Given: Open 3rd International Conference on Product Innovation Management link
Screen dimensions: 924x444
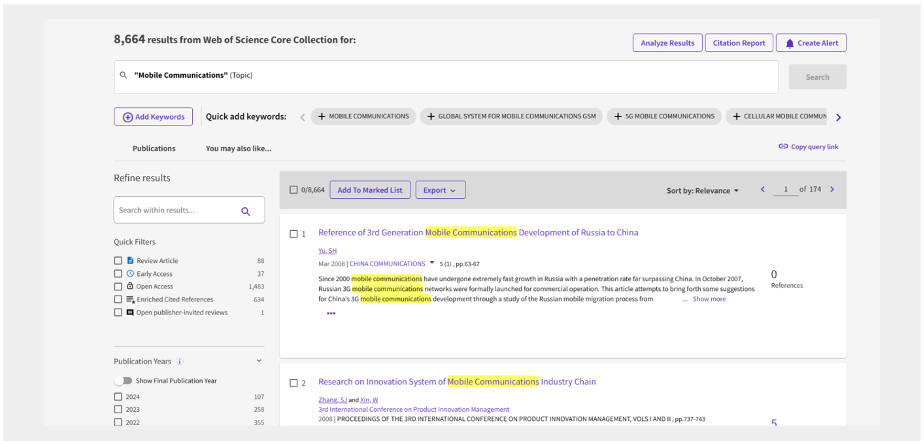Looking at the screenshot, I should [414, 409].
